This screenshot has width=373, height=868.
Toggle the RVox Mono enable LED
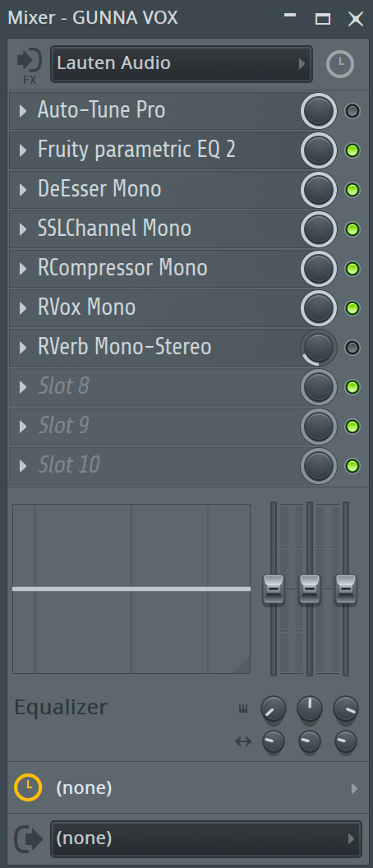click(x=352, y=307)
